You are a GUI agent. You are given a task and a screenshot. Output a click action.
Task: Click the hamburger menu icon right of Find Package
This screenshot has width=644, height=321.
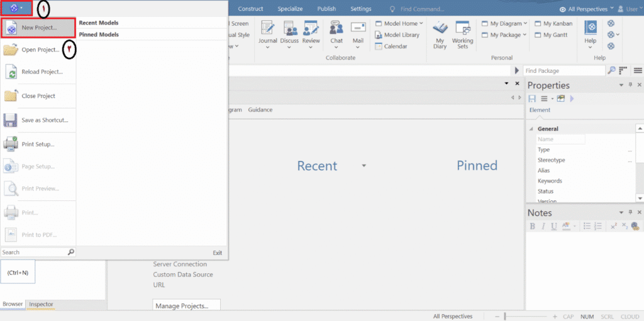pyautogui.click(x=638, y=70)
